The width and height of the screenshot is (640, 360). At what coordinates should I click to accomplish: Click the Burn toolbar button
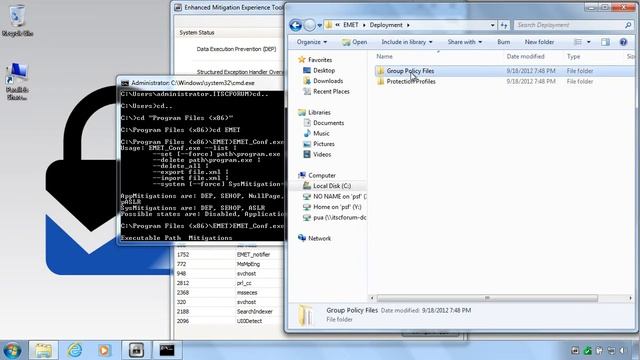[x=503, y=42]
